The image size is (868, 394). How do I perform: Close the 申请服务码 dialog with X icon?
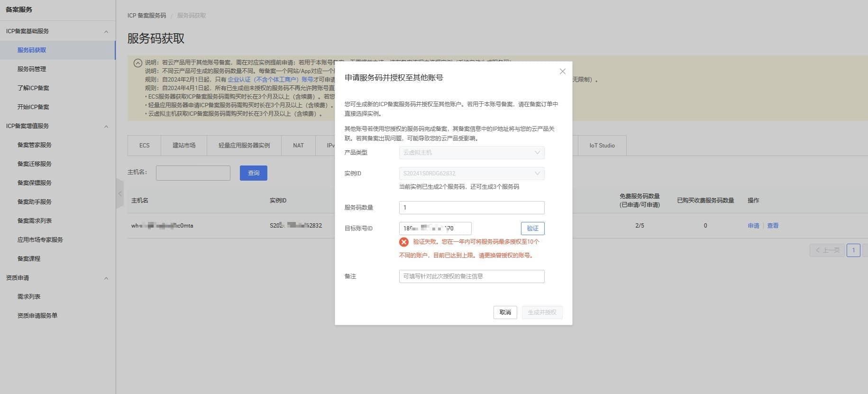click(562, 72)
